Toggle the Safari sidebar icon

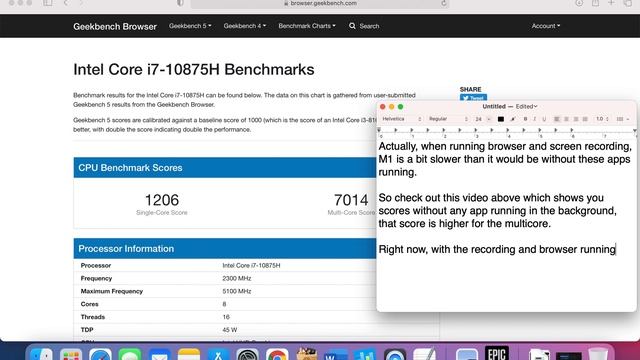point(48,3)
